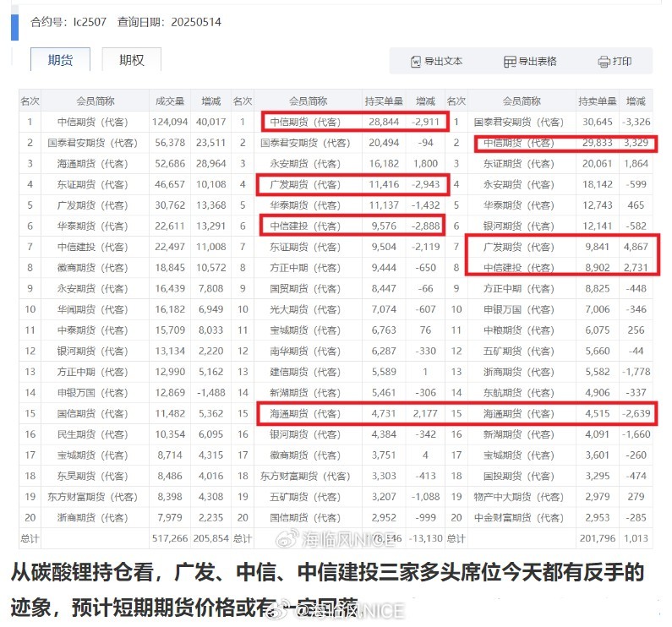Click the 持卖单量 column header
672x627 pixels.
(x=597, y=101)
